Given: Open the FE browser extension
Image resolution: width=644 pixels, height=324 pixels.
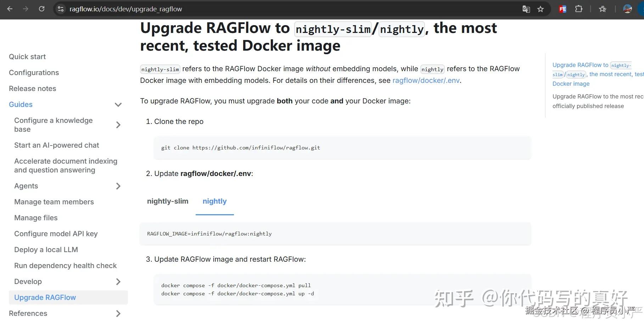Looking at the screenshot, I should pos(562,9).
